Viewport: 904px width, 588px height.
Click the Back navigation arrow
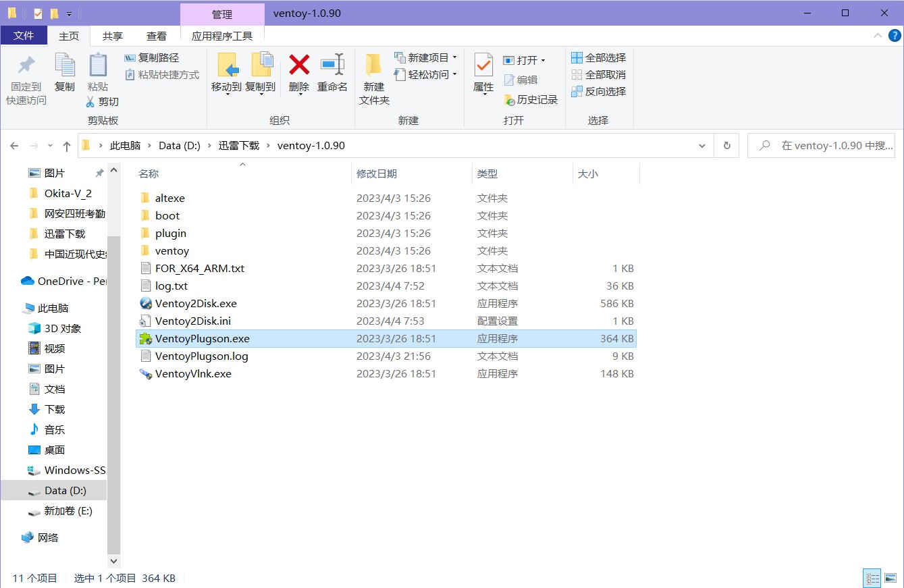click(14, 146)
